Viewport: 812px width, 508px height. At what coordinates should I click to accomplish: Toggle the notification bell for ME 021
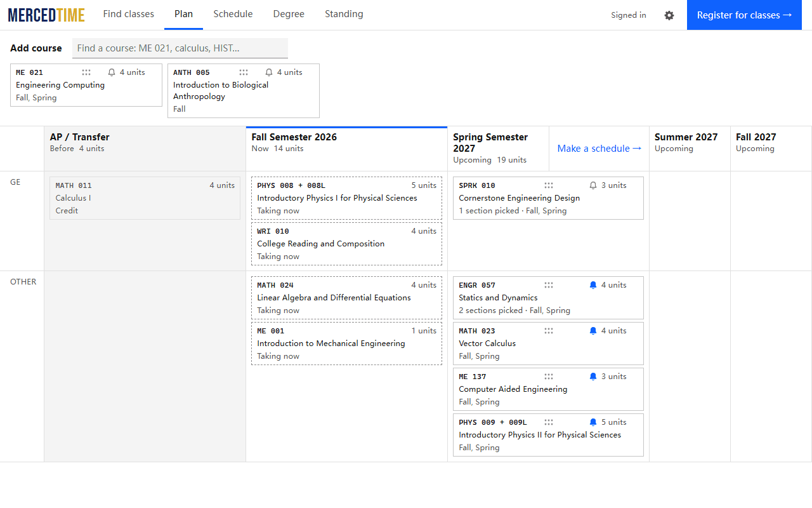click(x=112, y=72)
